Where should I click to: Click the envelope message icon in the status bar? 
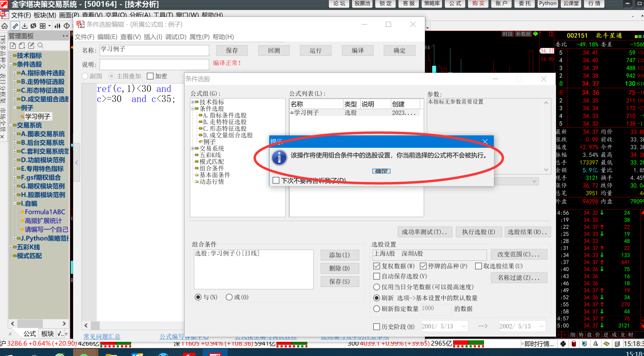click(606, 344)
